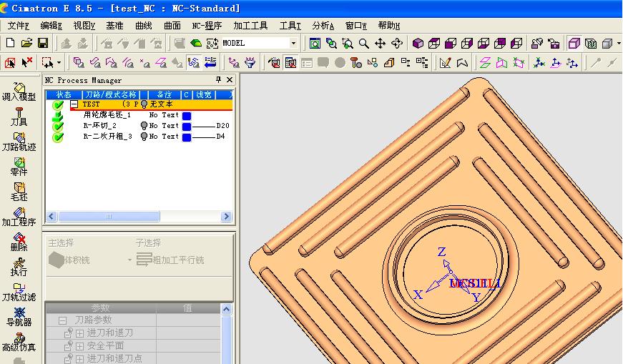Click the parallel plane datum icon

pyautogui.click(x=485, y=63)
